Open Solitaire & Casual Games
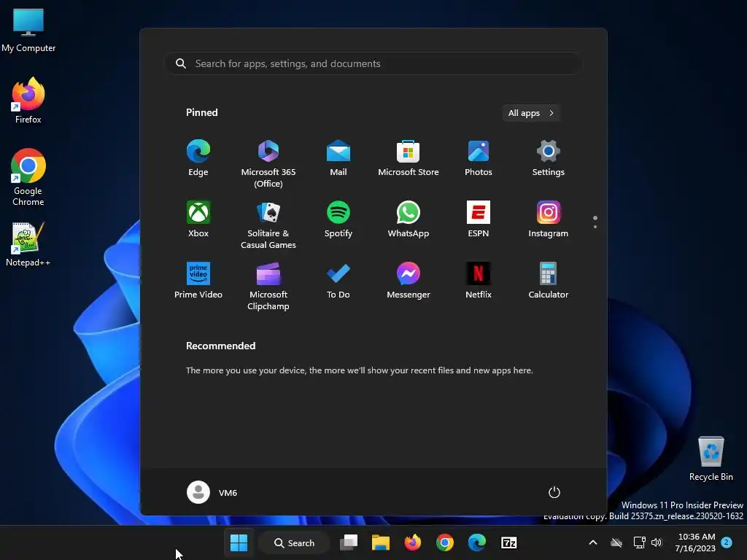This screenshot has height=560, width=747. pos(268,225)
